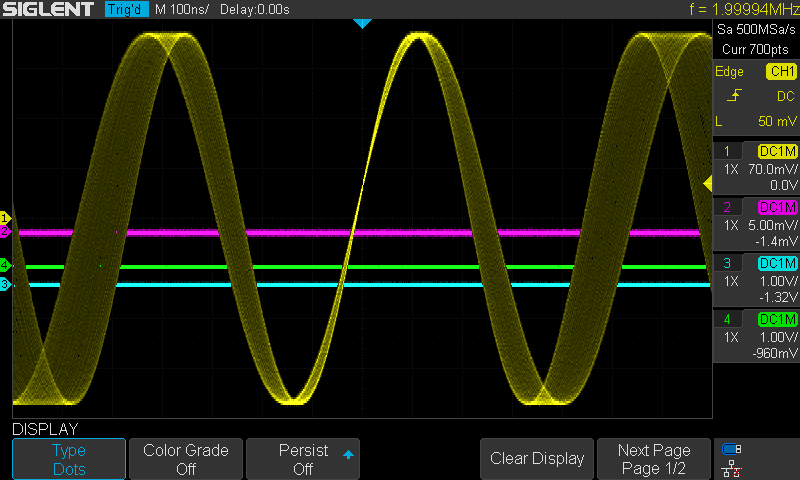Click the rising edge trigger slope icon
The width and height of the screenshot is (800, 480).
[x=734, y=96]
